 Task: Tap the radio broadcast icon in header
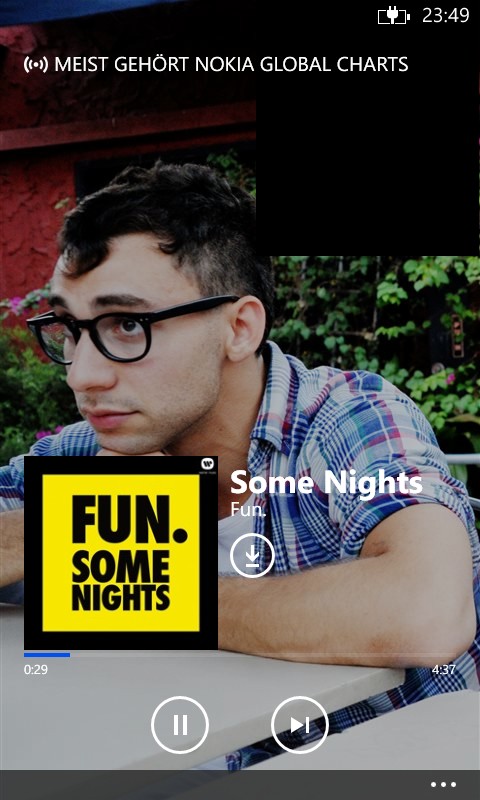coord(36,65)
